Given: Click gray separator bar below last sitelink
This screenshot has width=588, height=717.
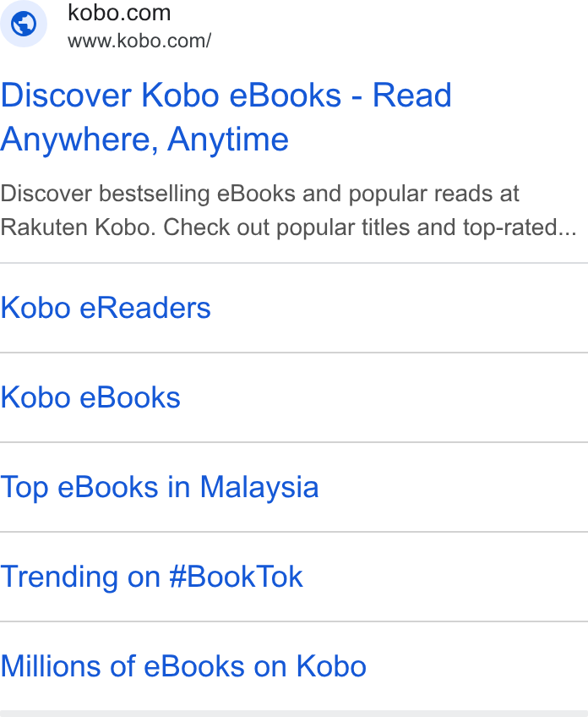Looking at the screenshot, I should click(x=294, y=714).
